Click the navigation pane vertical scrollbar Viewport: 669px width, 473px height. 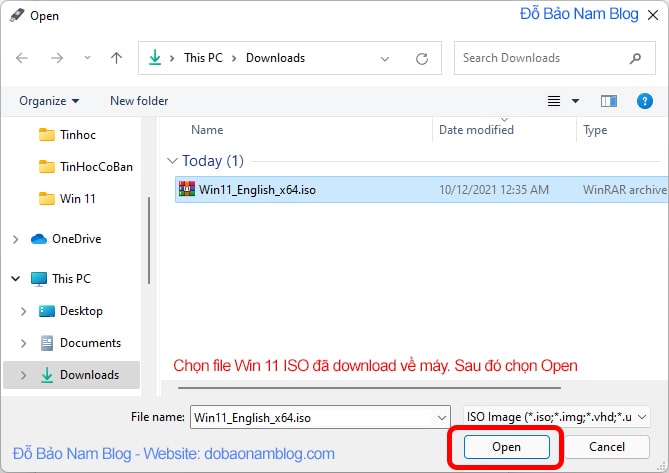click(149, 240)
